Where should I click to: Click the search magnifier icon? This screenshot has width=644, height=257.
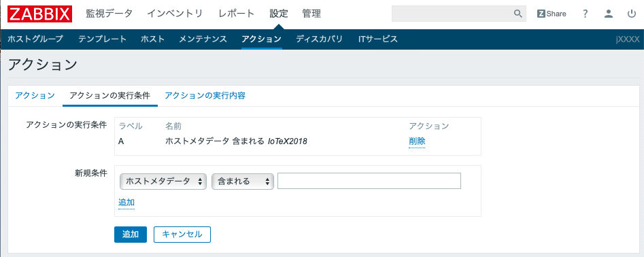point(518,14)
